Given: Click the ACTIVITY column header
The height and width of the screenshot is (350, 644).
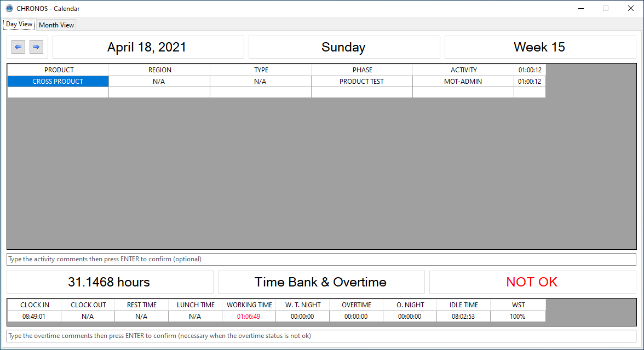Looking at the screenshot, I should pos(463,70).
